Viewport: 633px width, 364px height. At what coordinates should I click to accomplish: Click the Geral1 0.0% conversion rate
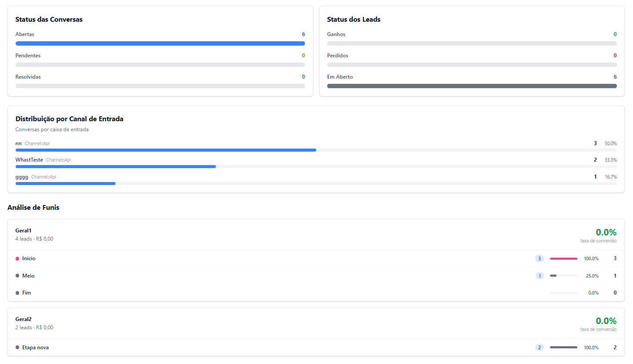pos(606,232)
